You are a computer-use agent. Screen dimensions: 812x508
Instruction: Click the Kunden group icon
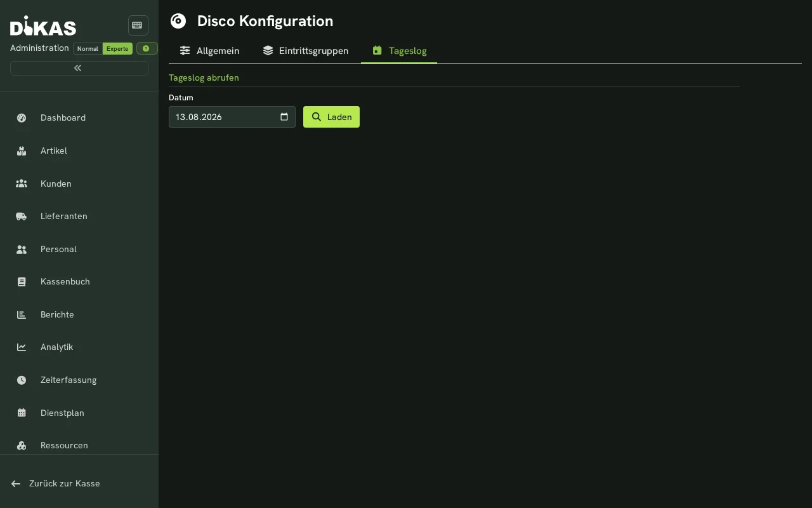[22, 184]
